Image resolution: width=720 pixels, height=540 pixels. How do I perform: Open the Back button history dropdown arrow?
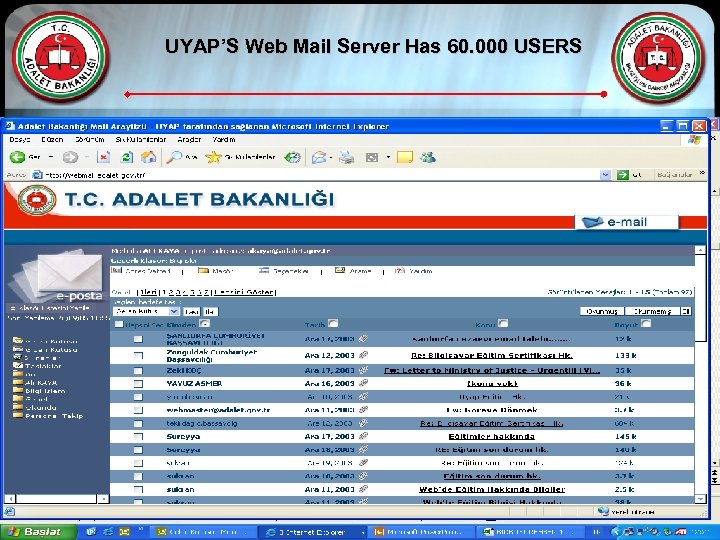click(51, 158)
